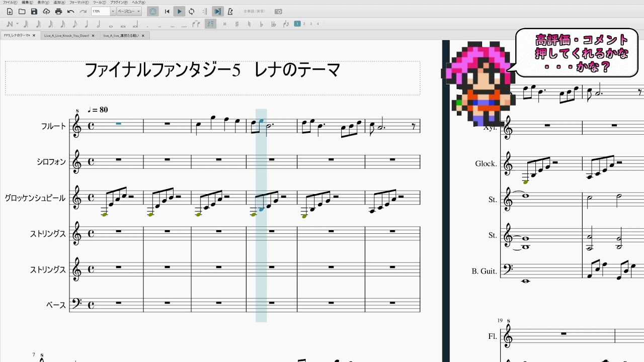Toggle the tie button
This screenshot has height=362, width=644.
coord(196,24)
